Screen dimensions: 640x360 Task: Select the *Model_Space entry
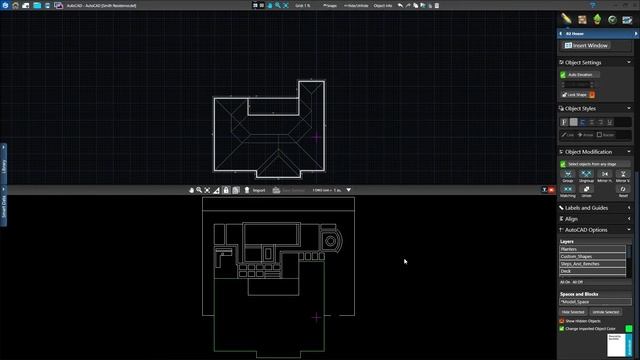click(x=595, y=302)
